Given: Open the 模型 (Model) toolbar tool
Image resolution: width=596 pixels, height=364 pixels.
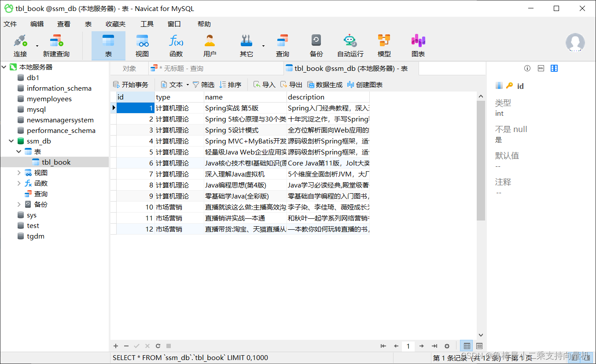Looking at the screenshot, I should coord(384,46).
